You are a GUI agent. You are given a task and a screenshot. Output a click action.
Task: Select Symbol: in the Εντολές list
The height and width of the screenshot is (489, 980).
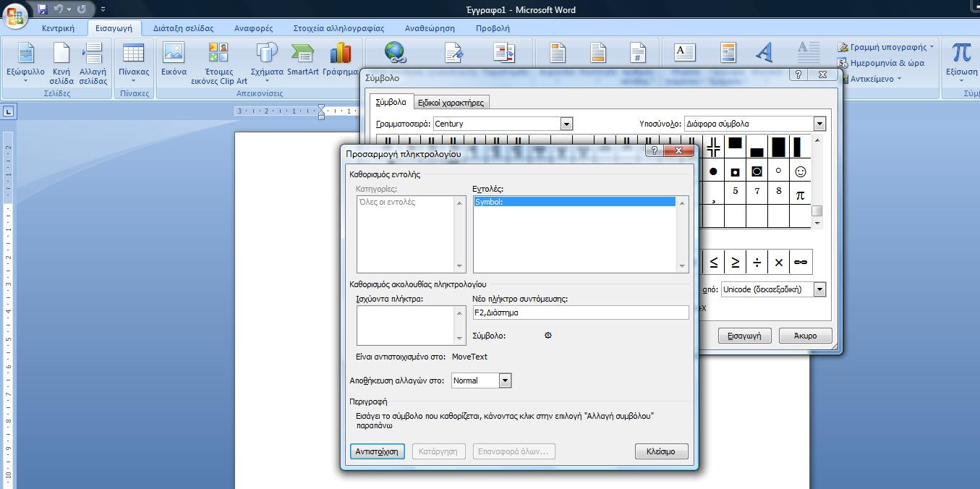[x=574, y=202]
